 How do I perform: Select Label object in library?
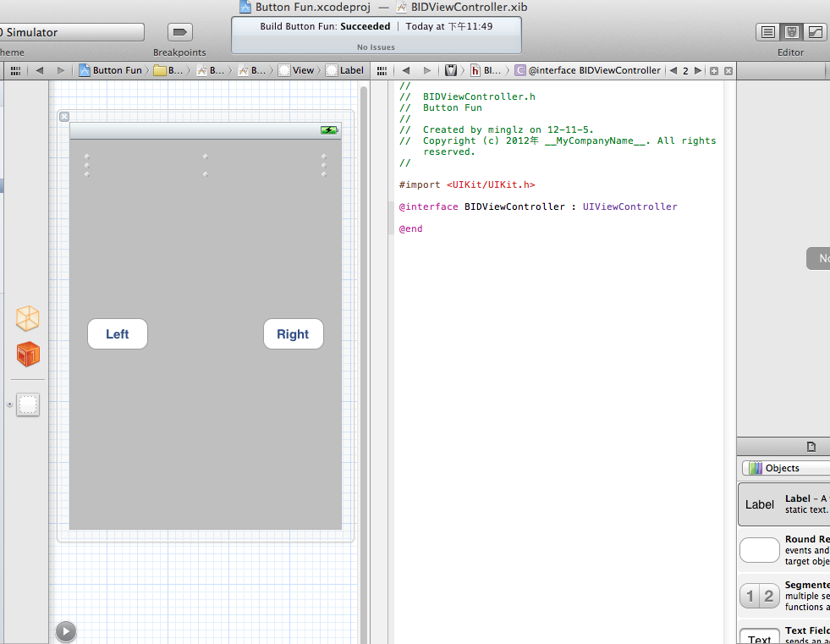click(784, 504)
